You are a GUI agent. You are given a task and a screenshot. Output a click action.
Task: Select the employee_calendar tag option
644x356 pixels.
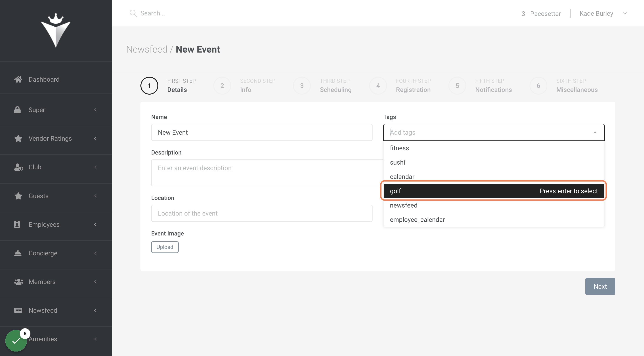coord(494,220)
